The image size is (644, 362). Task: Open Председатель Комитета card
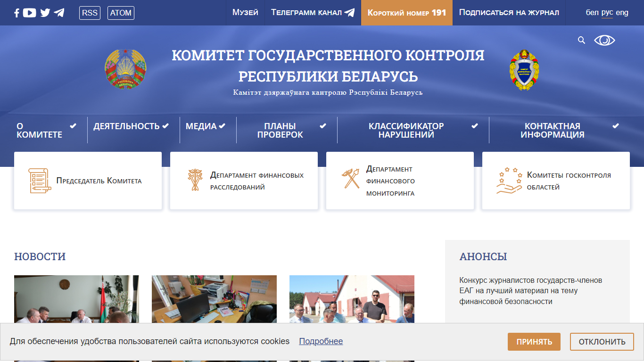point(88,181)
